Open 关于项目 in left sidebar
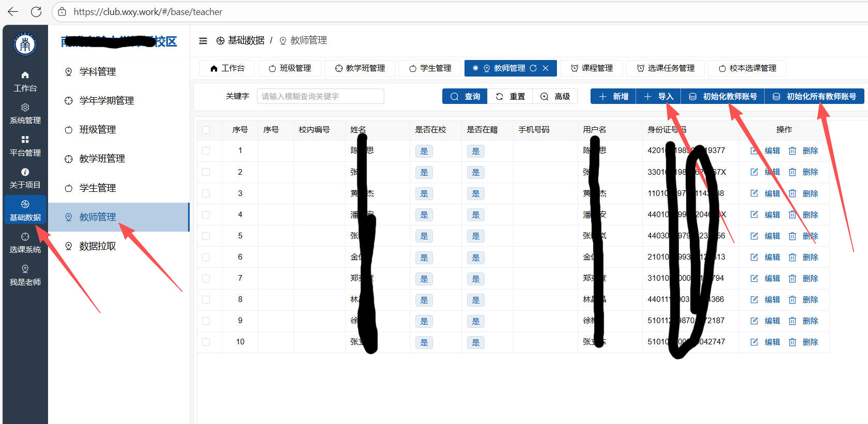 pyautogui.click(x=25, y=178)
